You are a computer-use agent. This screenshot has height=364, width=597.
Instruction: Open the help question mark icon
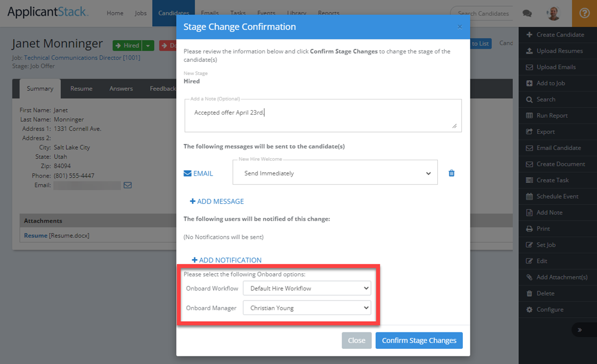coord(585,13)
